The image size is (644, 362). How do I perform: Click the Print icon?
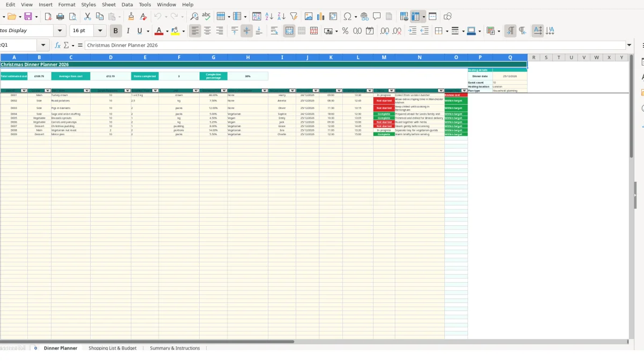60,17
